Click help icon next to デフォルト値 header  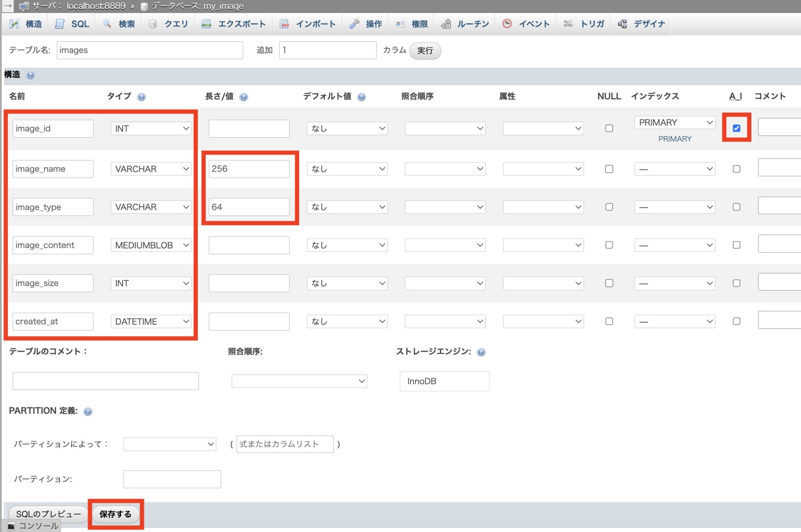pos(361,97)
